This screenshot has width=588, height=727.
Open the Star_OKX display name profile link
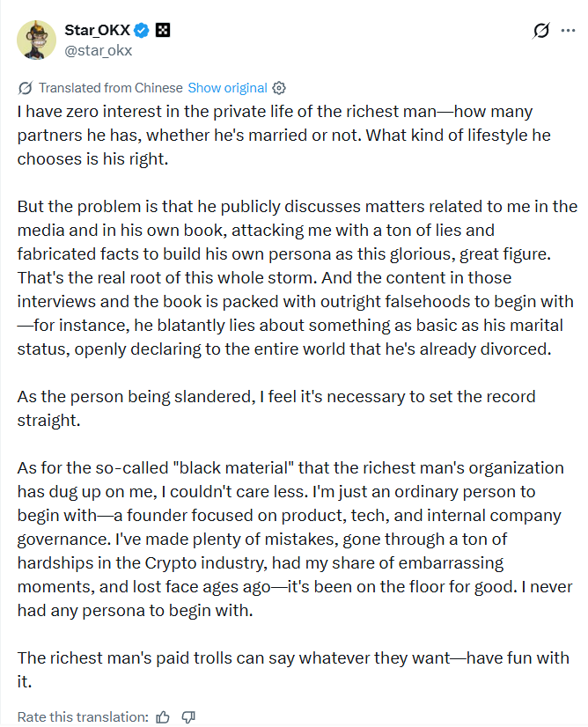[x=96, y=31]
